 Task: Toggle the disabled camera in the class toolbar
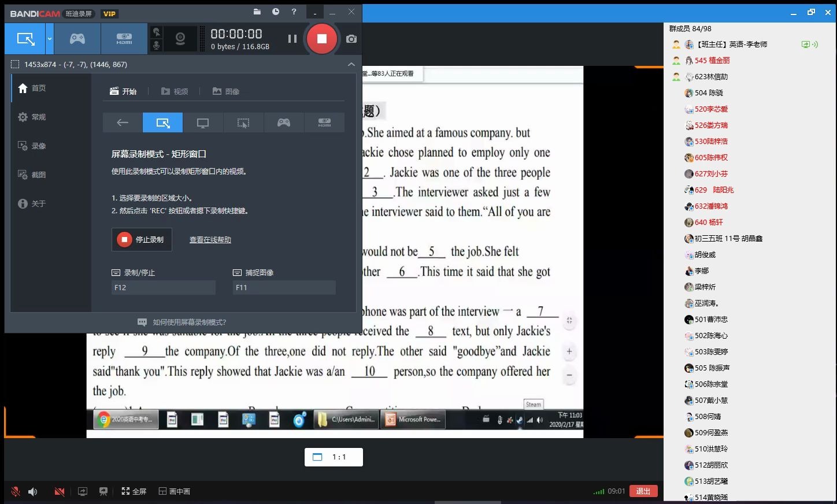pos(60,491)
